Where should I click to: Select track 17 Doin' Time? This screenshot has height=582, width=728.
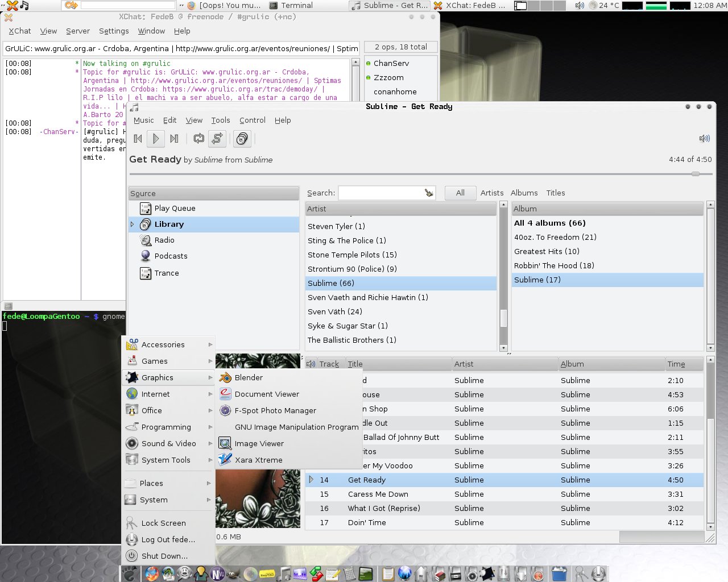click(504, 522)
